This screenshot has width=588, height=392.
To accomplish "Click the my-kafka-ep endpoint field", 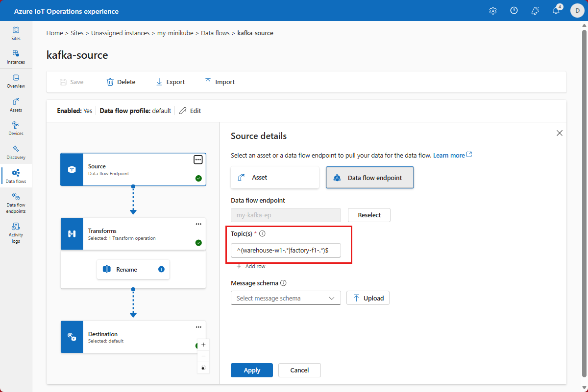I will point(286,215).
